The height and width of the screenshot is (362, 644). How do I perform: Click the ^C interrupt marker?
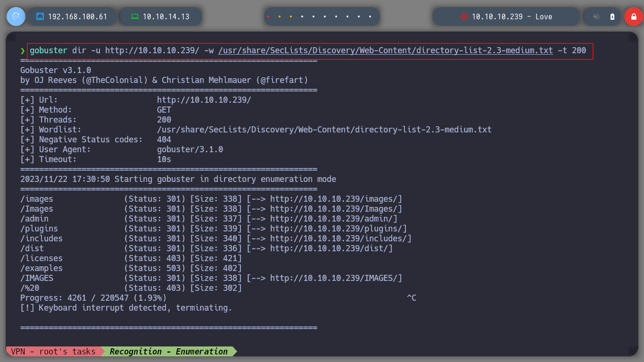[412, 298]
